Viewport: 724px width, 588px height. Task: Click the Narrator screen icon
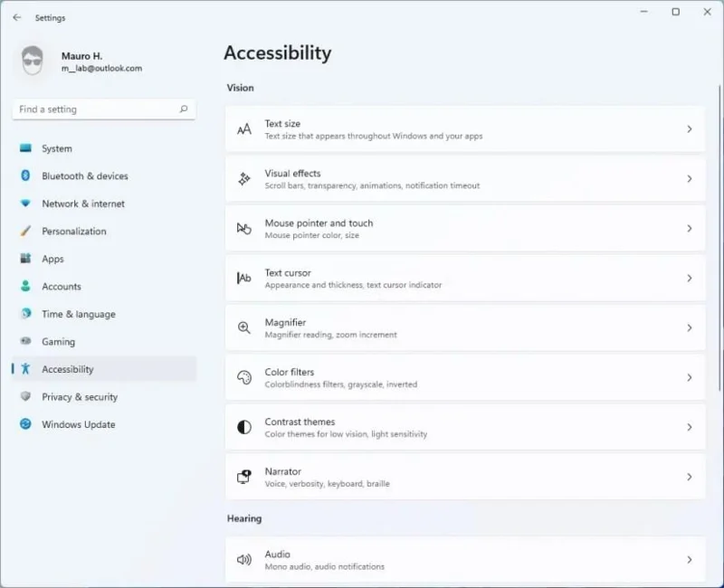[243, 477]
